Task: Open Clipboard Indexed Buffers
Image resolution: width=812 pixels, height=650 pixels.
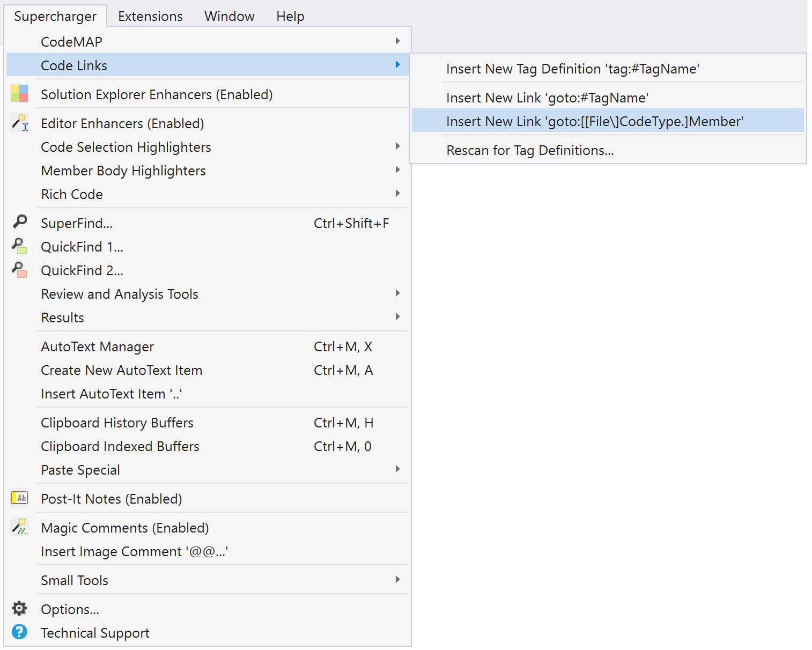Action: (207, 446)
